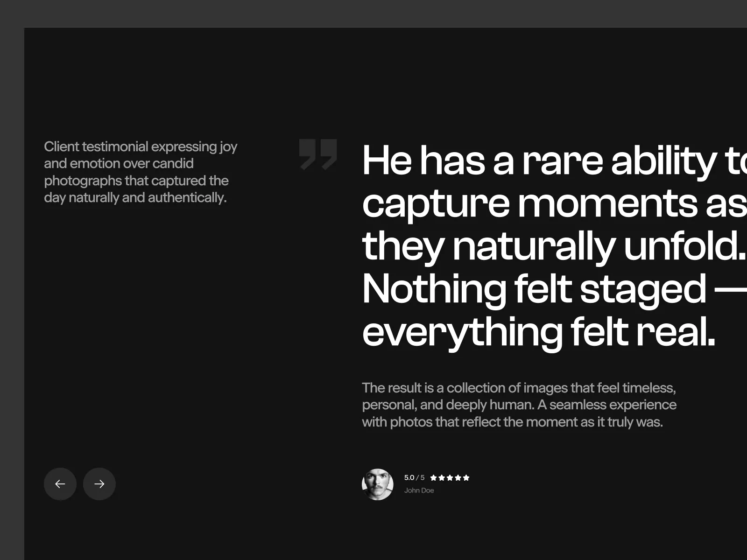Screen dimensions: 747x560
Task: Click the "Client testimonial expressing joy" description
Action: (x=141, y=147)
